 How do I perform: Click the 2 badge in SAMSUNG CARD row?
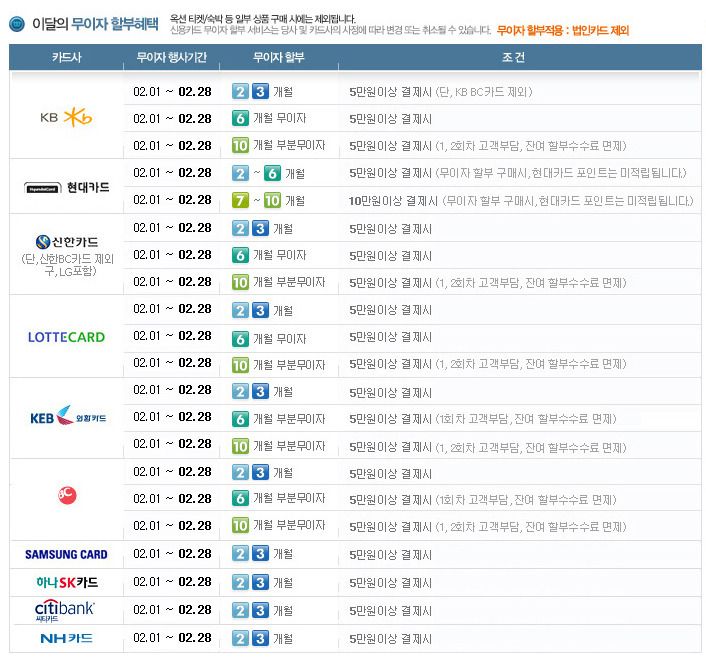point(240,554)
